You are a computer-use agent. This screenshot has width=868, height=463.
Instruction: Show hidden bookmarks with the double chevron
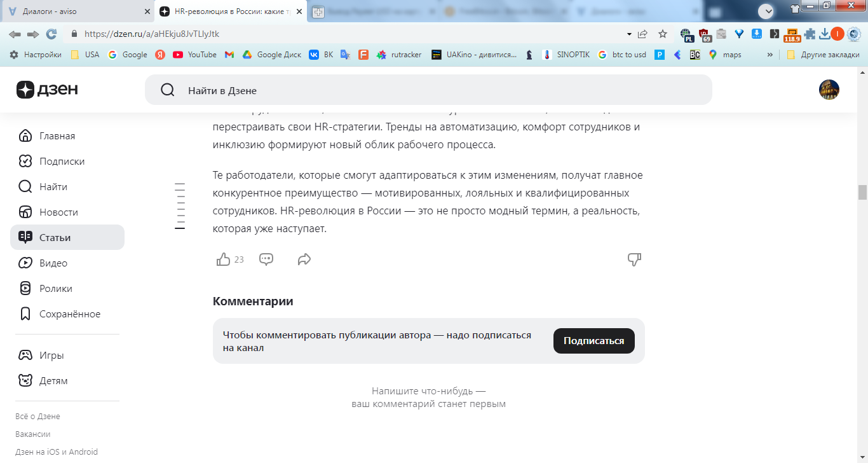(770, 55)
